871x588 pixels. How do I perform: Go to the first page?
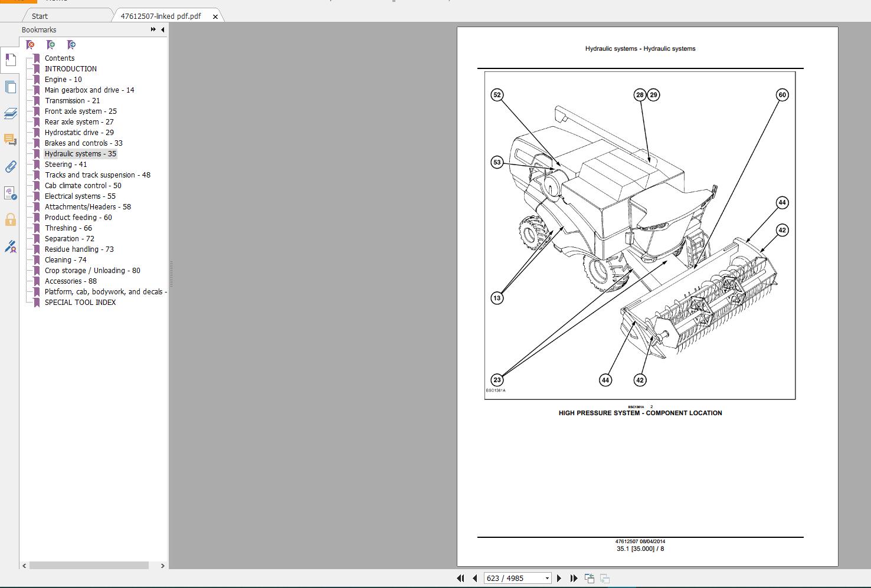[460, 578]
